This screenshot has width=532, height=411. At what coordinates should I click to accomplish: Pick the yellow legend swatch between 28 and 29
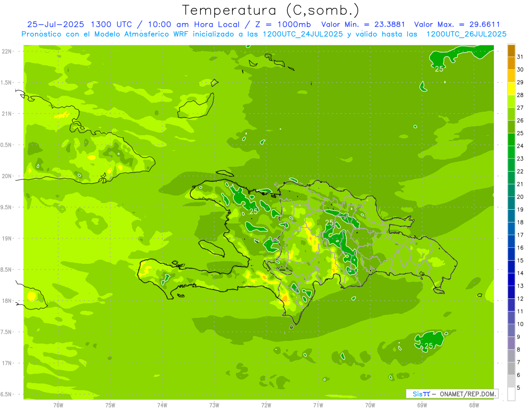pos(511,89)
